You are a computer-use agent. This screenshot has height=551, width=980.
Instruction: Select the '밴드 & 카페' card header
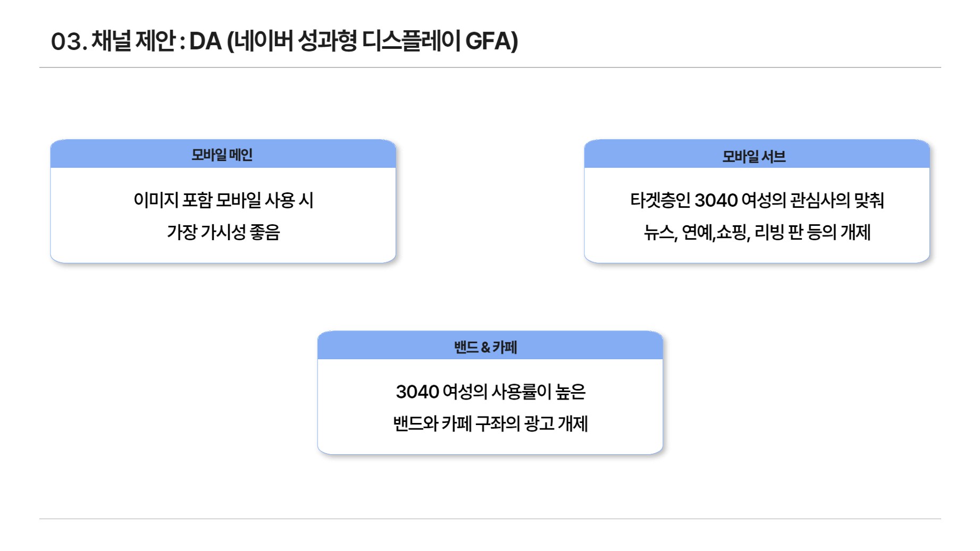coord(490,345)
